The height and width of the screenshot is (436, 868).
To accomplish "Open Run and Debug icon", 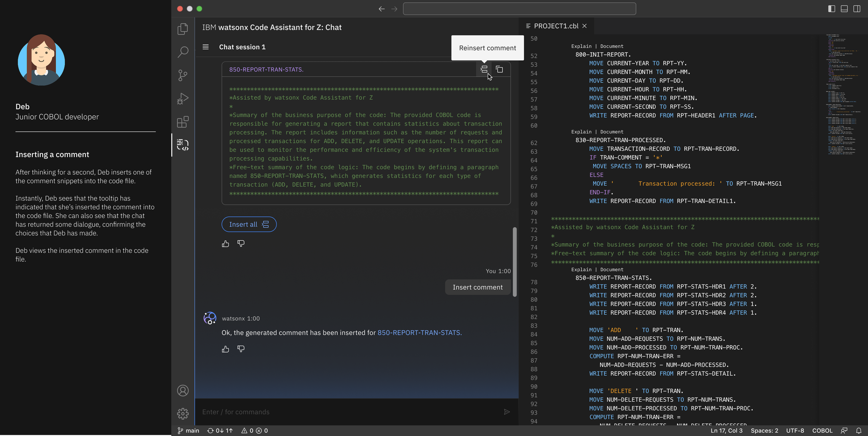I will coord(183,99).
